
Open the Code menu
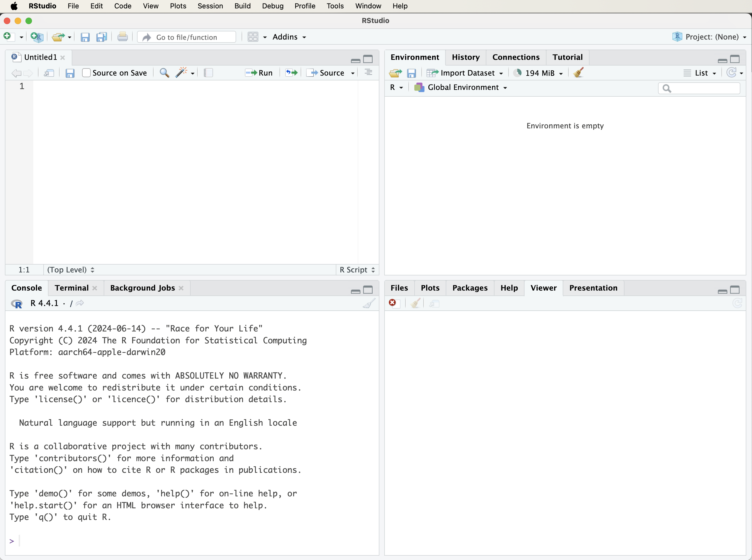(x=123, y=6)
